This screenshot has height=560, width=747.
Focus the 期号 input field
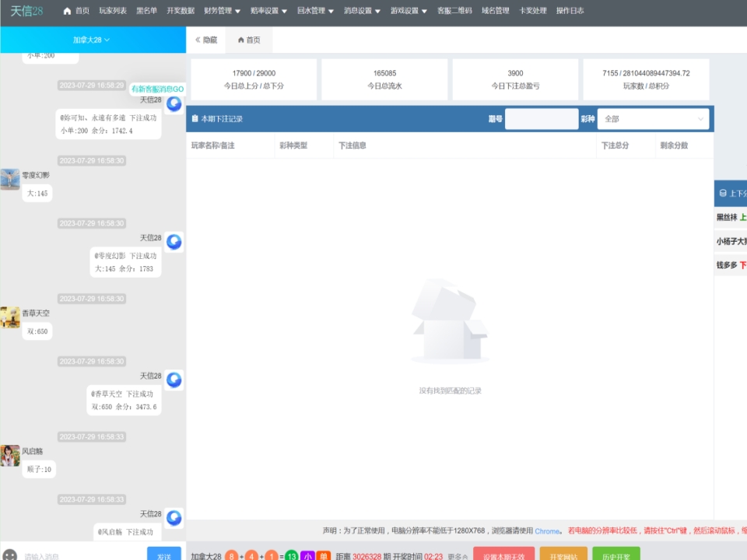tap(542, 119)
